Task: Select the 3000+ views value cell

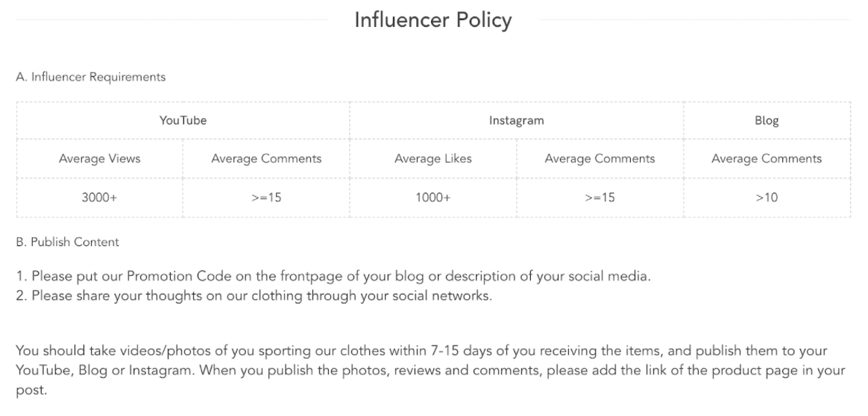Action: [99, 198]
